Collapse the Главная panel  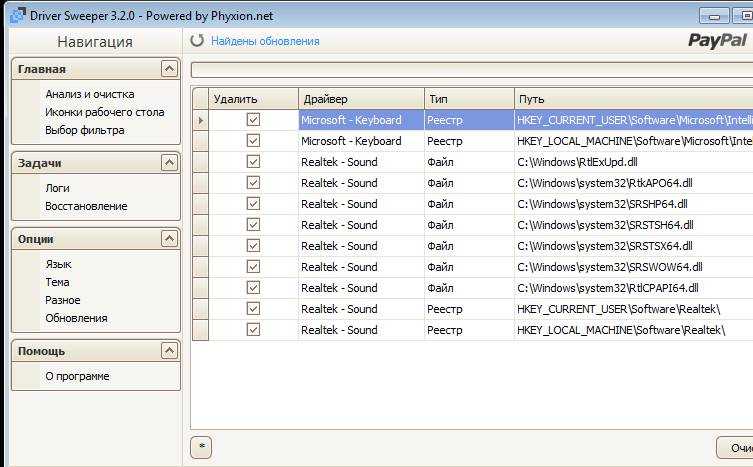pyautogui.click(x=169, y=69)
